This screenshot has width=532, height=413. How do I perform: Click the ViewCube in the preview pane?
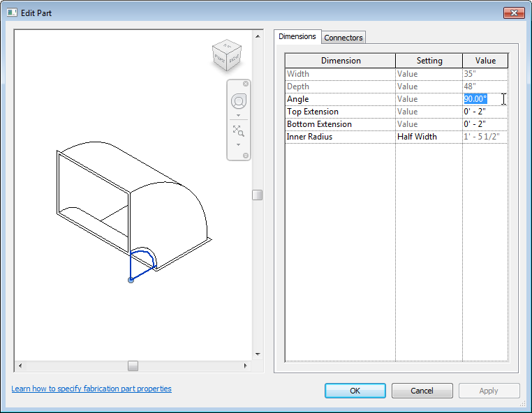(x=227, y=55)
